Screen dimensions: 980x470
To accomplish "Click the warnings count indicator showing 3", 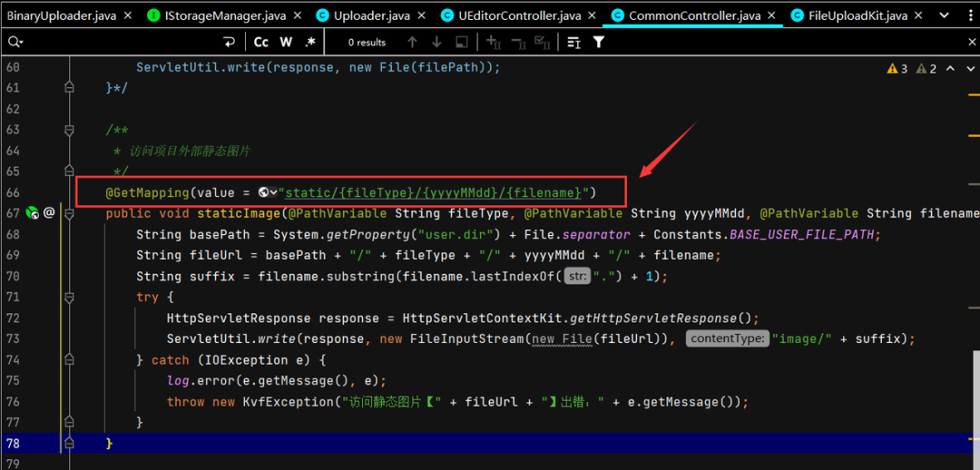I will 897,69.
